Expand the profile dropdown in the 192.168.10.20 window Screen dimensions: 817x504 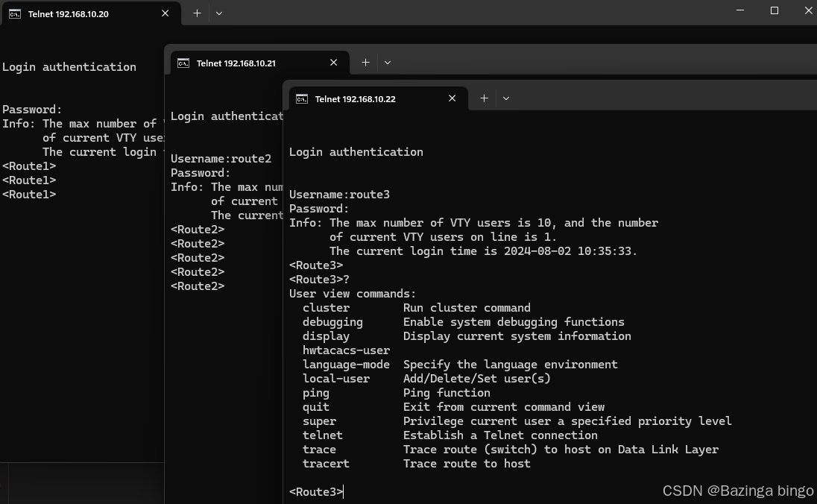[219, 13]
